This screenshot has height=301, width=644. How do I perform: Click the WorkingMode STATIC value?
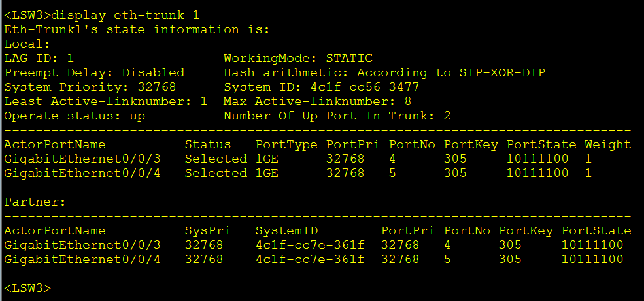(349, 58)
